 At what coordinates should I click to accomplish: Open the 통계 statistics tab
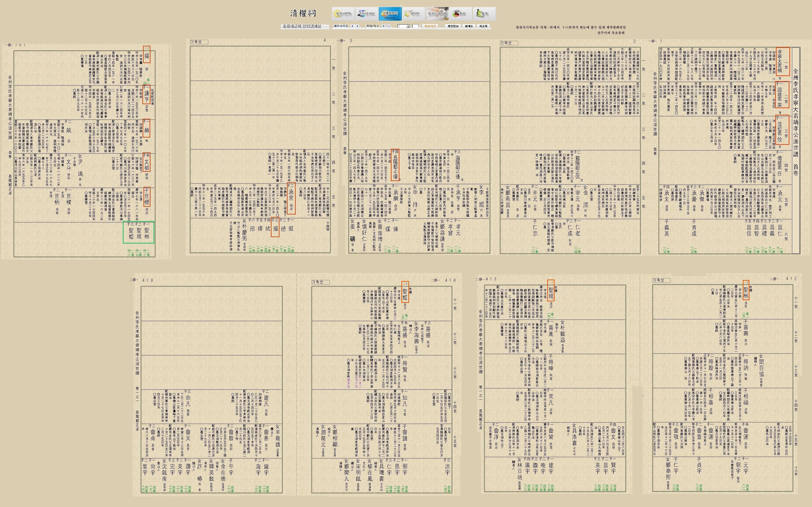coord(484,14)
